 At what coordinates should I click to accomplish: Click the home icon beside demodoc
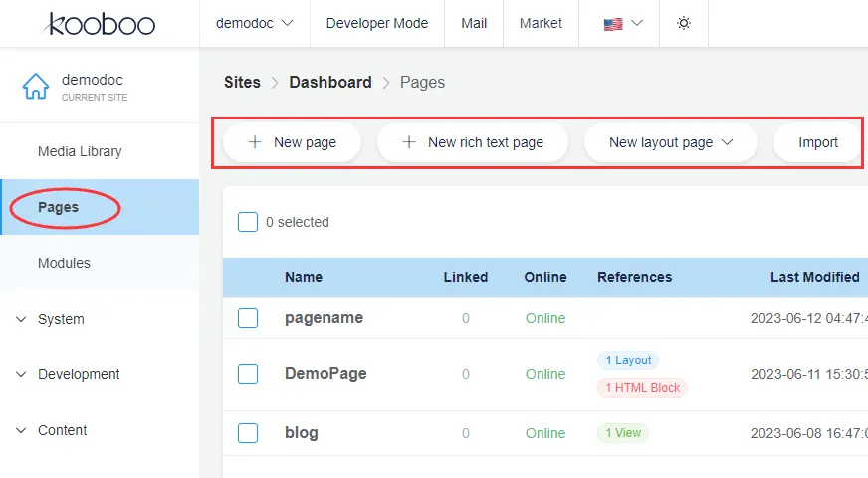(36, 87)
